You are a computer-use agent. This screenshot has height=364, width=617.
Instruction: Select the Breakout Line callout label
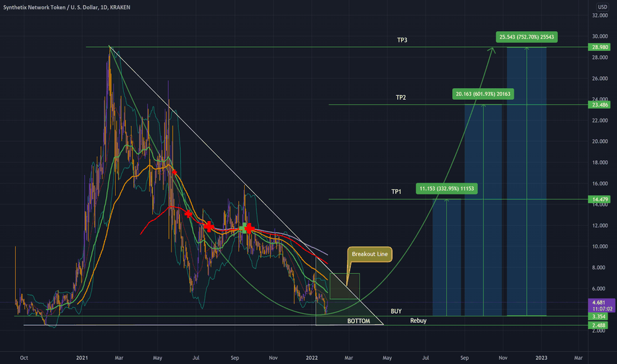point(369,254)
